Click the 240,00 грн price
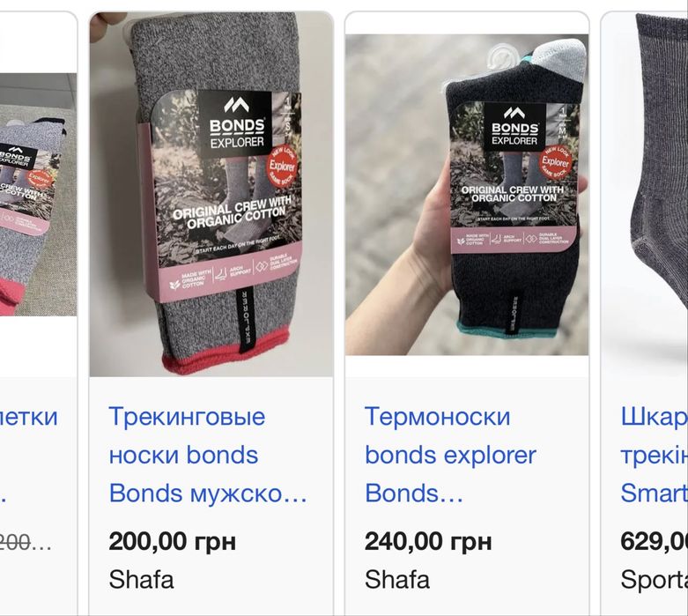Viewport: 688px width, 616px height. click(428, 541)
